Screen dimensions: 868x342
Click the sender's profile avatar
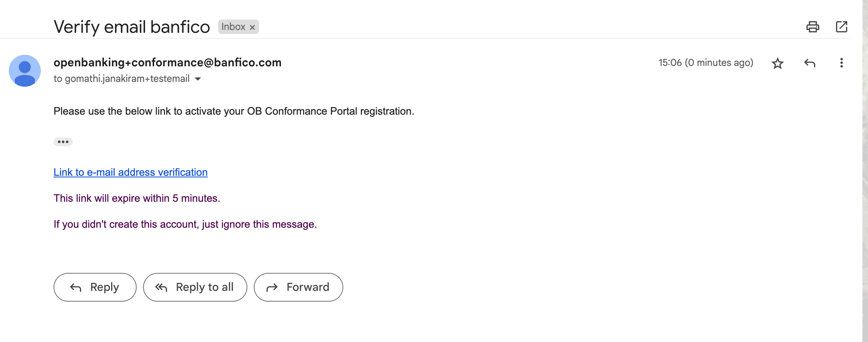click(x=25, y=71)
